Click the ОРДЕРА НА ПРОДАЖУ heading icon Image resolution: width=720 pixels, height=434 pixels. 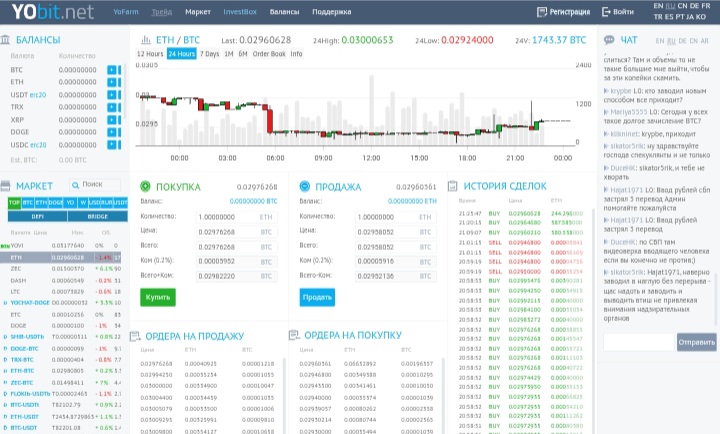pyautogui.click(x=135, y=336)
